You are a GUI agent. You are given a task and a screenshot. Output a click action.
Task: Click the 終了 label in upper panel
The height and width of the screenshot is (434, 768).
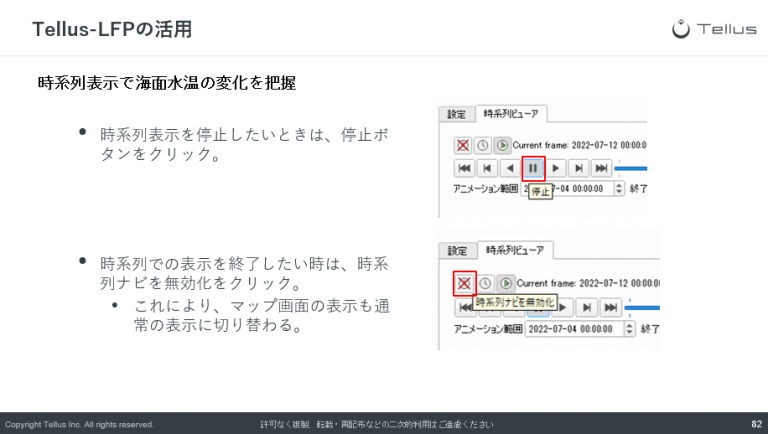point(638,189)
